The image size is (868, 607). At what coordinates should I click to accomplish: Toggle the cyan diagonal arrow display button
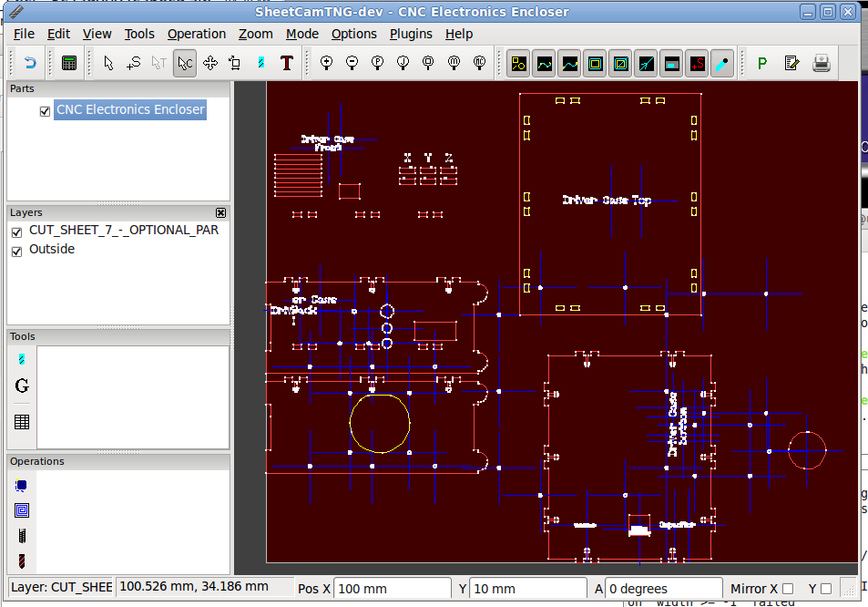point(646,64)
